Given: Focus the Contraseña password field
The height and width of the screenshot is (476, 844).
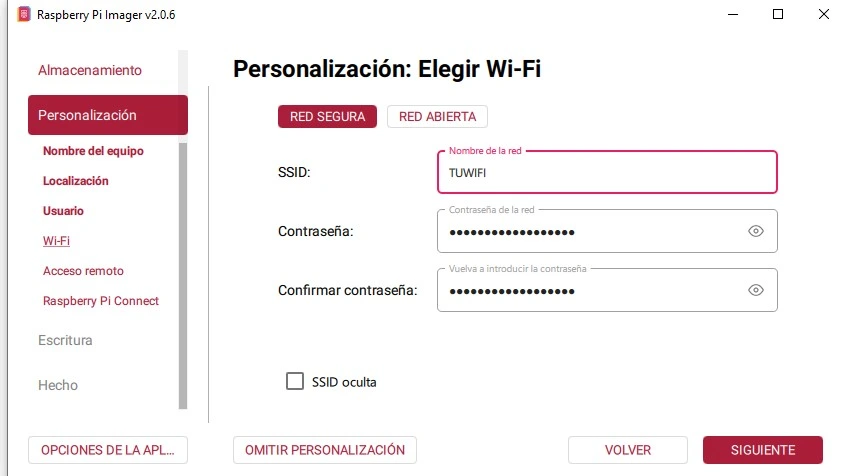Looking at the screenshot, I should coord(590,232).
